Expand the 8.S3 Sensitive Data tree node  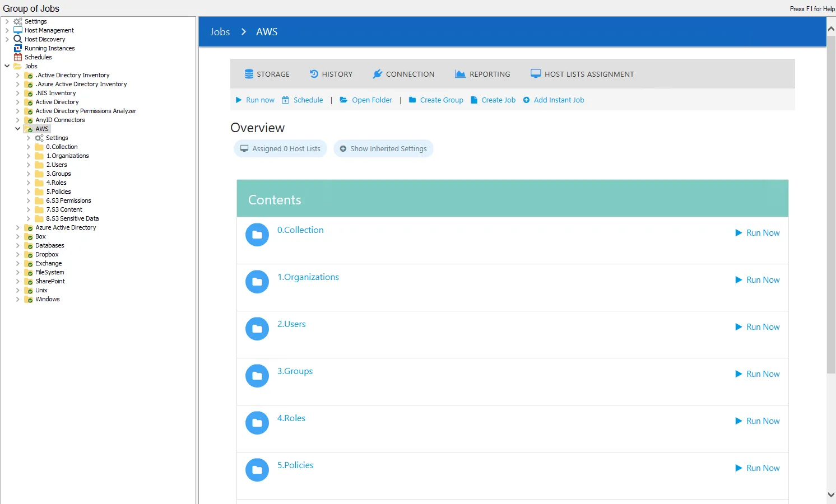[x=28, y=218]
